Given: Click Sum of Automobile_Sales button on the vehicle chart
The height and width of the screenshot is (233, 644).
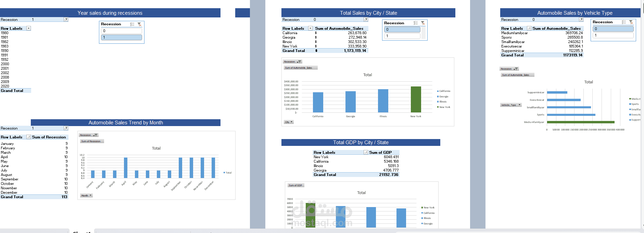Looking at the screenshot, I should [x=517, y=75].
